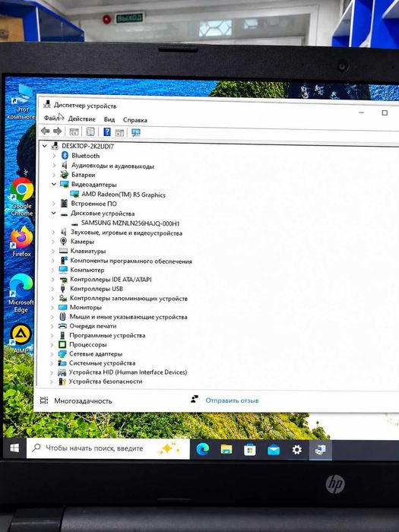Select Системные устройства row

[102, 363]
